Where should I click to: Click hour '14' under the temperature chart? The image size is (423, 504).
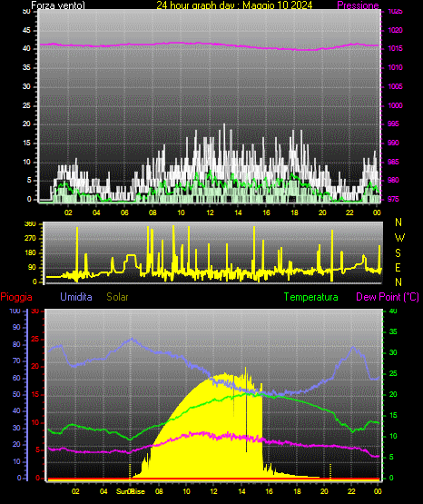click(241, 491)
